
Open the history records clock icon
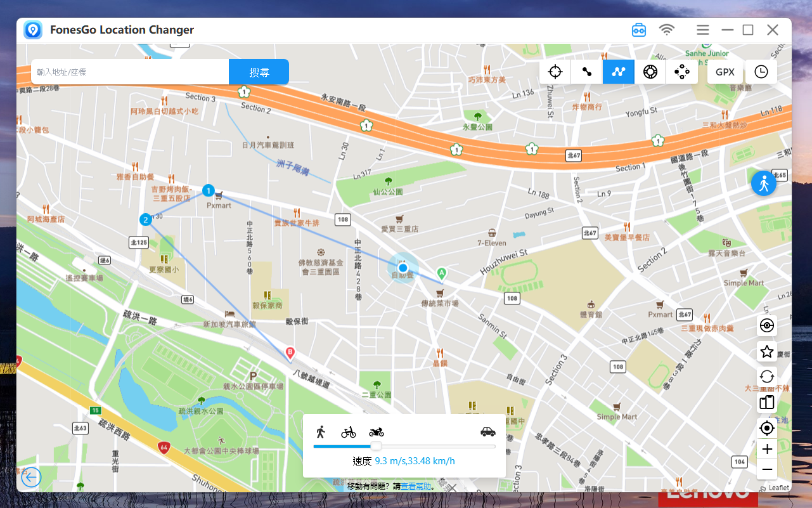pyautogui.click(x=761, y=72)
